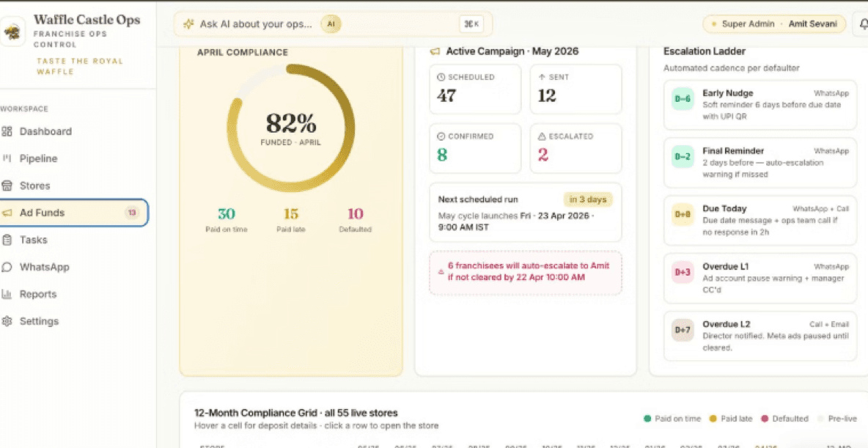868x448 pixels.
Task: Click the 'Final Reminder' ladder step
Action: [x=760, y=163]
